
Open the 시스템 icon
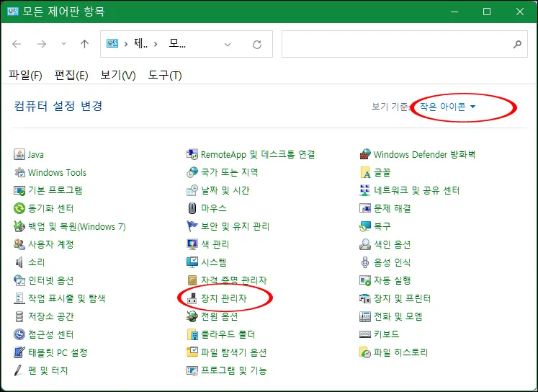[x=192, y=262]
